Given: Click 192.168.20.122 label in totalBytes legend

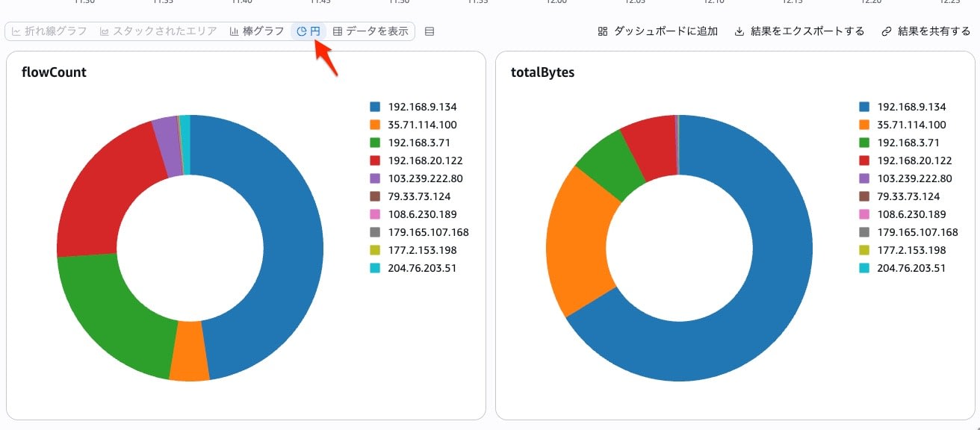Looking at the screenshot, I should 914,161.
